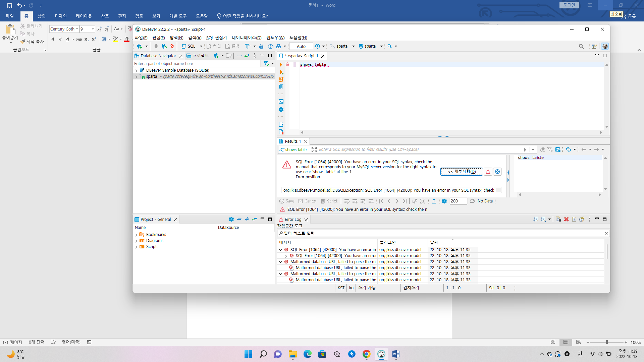Toggle italic formatting in Word ribbon
Viewport: 644px width, 362px height.
pos(60,39)
